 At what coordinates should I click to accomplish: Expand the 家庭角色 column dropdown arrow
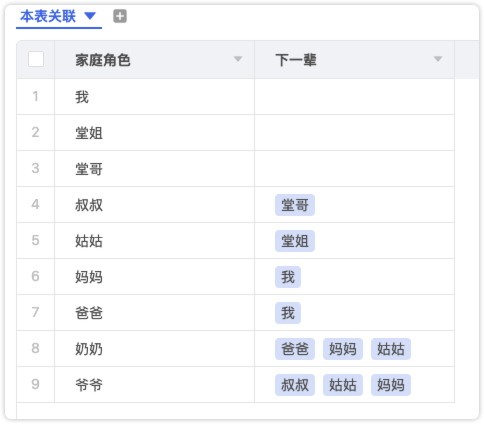(x=238, y=59)
